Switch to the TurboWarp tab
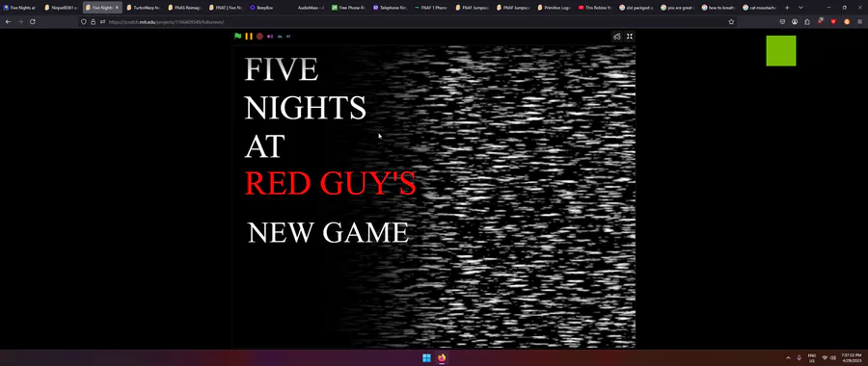Image resolution: width=868 pixels, height=366 pixels. point(143,8)
